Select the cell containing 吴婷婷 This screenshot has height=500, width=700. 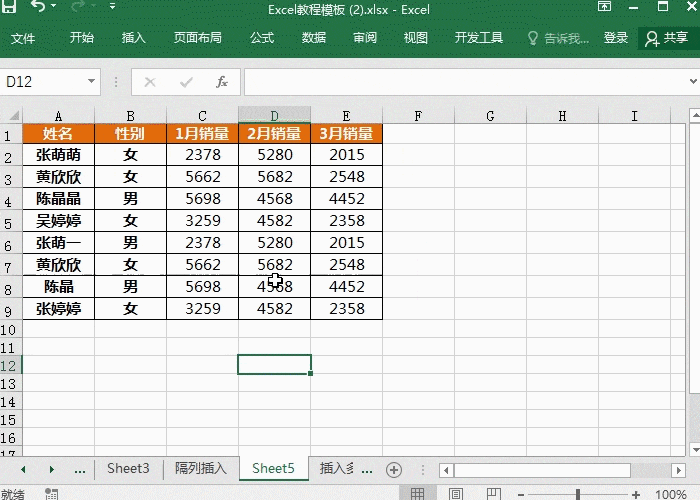coord(58,221)
